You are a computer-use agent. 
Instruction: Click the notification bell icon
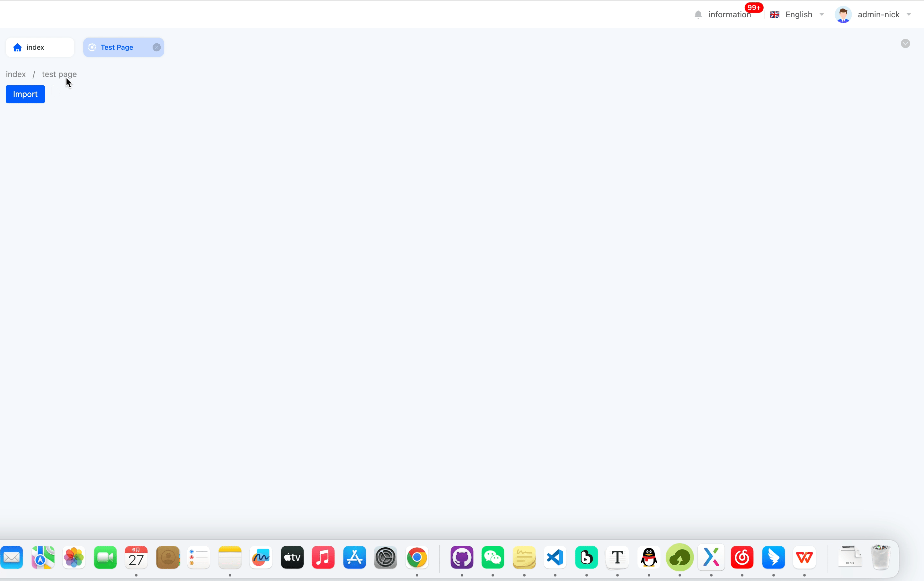pyautogui.click(x=698, y=14)
